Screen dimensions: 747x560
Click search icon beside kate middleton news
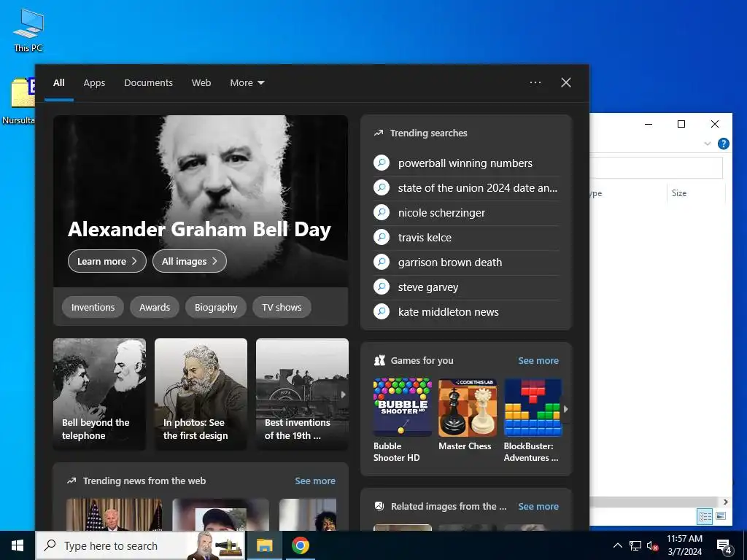(382, 311)
